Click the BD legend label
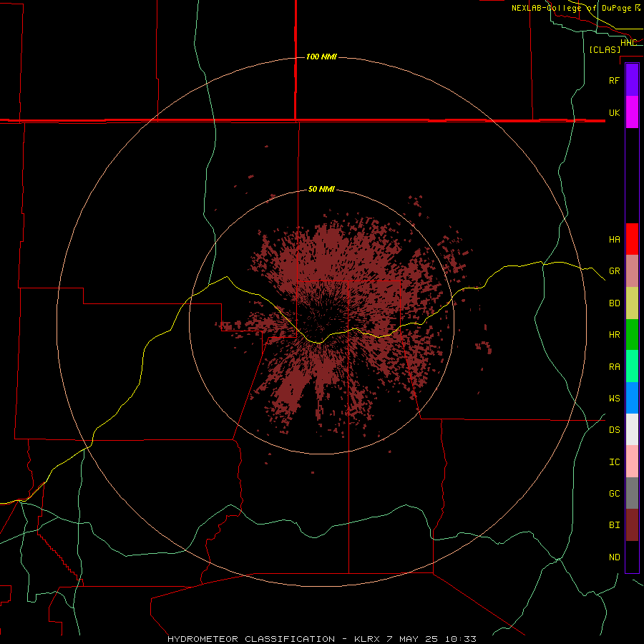Viewport: 644px width, 644px height. click(x=614, y=303)
